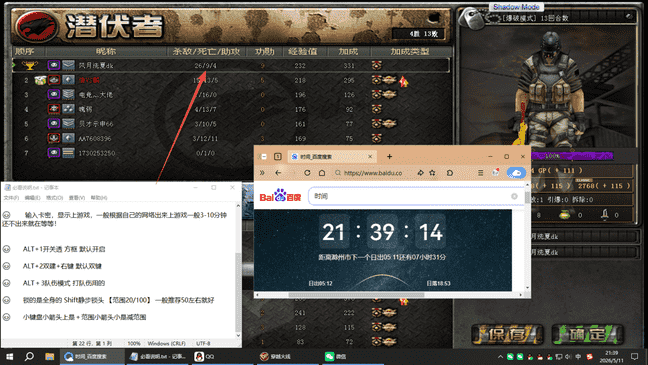Open a new browser tab with plus
Viewport: 648px width, 365px height.
(389, 157)
